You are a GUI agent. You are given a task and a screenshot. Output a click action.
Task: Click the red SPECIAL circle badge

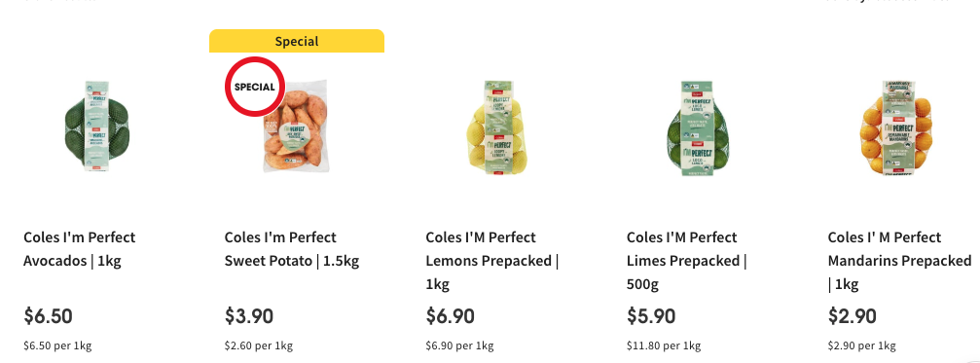tap(254, 87)
